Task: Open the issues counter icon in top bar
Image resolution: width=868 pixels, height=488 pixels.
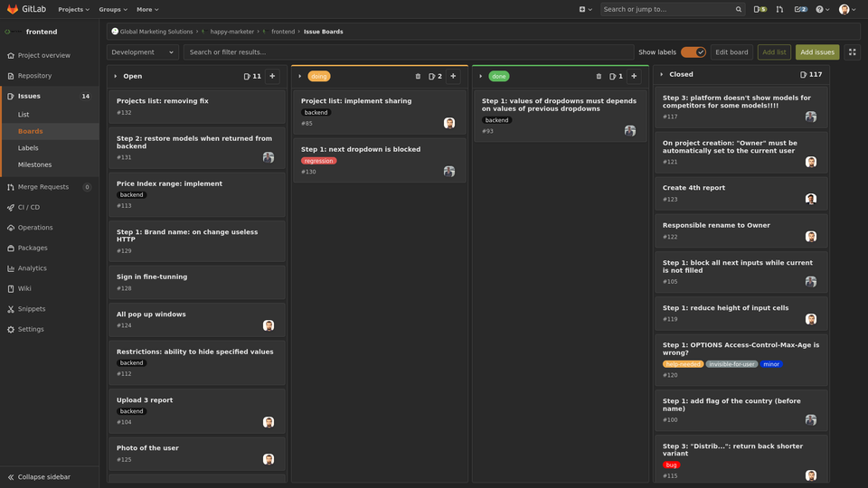Action: (x=760, y=9)
